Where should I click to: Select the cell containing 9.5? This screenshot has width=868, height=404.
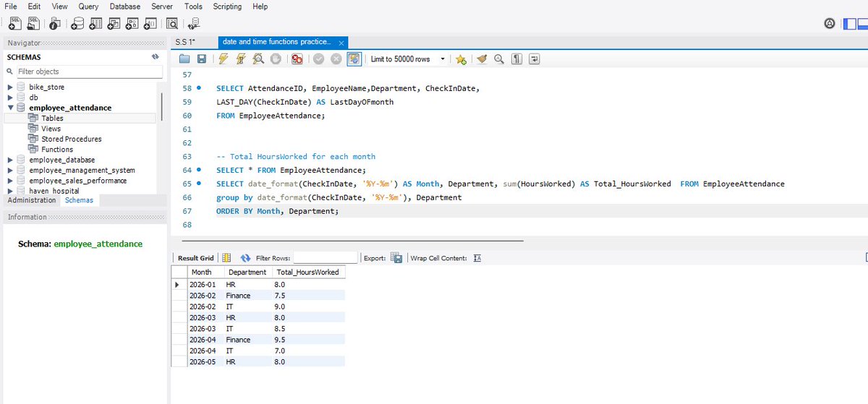coord(307,340)
